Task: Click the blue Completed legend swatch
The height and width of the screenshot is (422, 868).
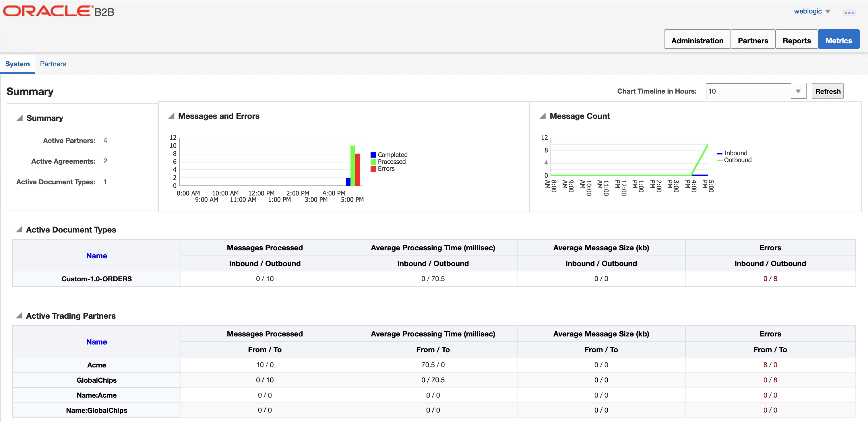Action: tap(373, 155)
